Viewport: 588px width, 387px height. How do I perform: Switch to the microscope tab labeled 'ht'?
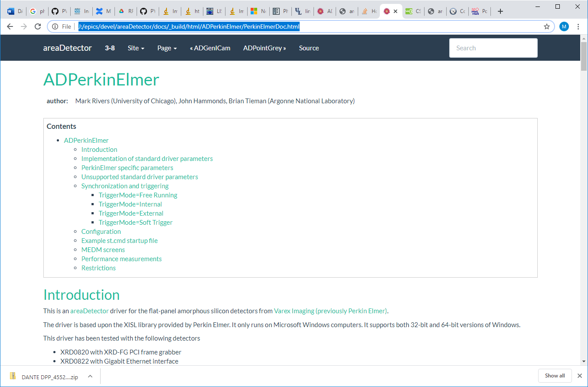(x=192, y=12)
